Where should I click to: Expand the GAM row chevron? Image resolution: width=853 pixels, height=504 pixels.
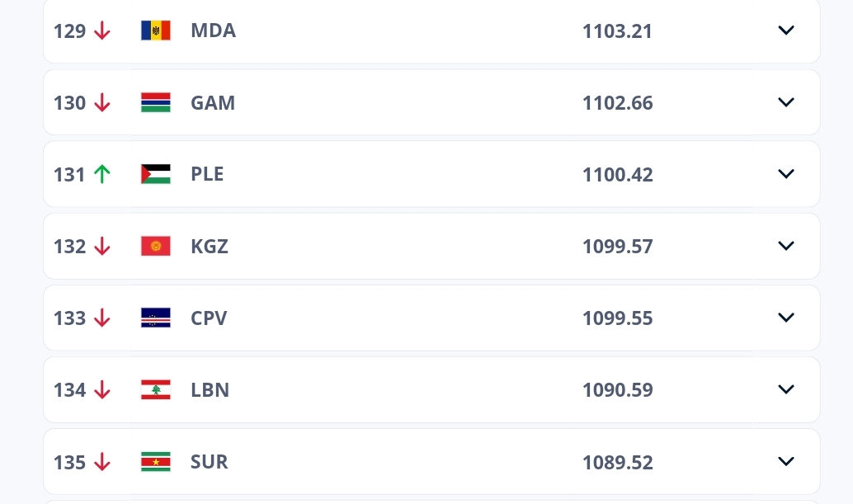pyautogui.click(x=785, y=102)
